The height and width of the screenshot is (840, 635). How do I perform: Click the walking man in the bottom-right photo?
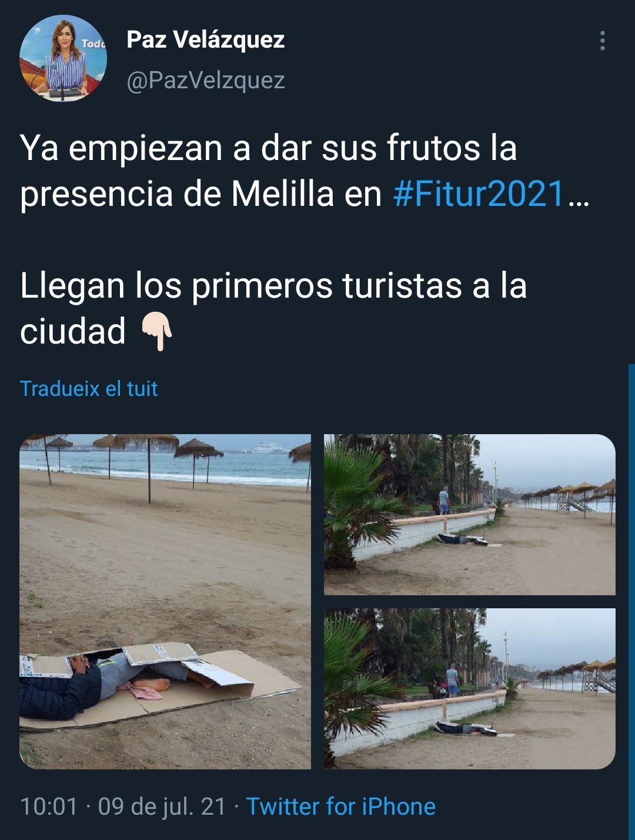point(452,679)
